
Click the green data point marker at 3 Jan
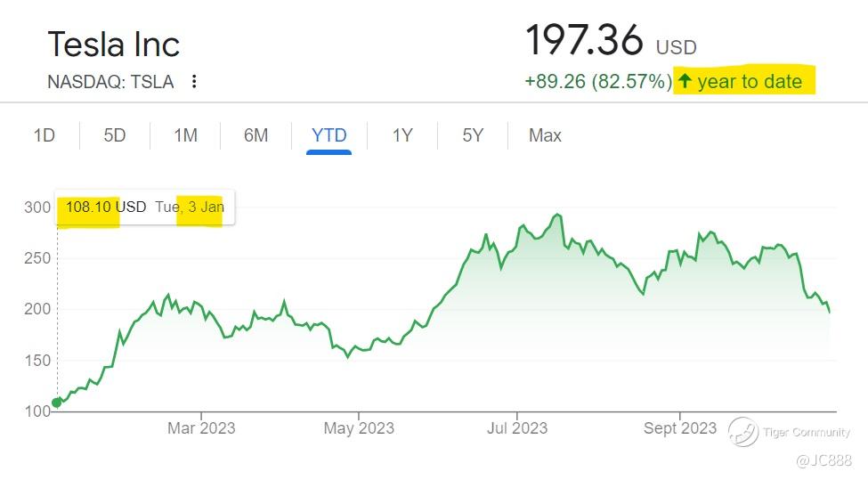(x=56, y=403)
